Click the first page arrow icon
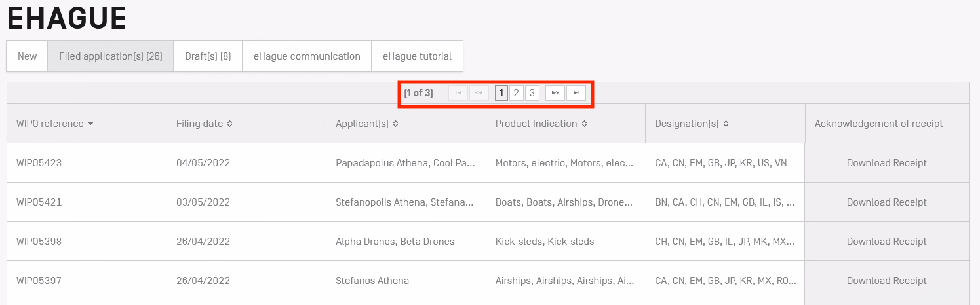980x305 pixels. click(458, 93)
